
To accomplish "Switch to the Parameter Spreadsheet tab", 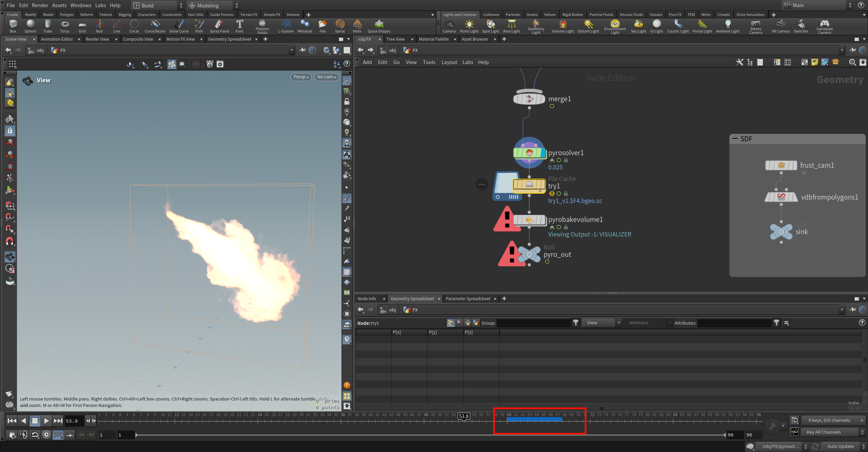I will point(468,299).
